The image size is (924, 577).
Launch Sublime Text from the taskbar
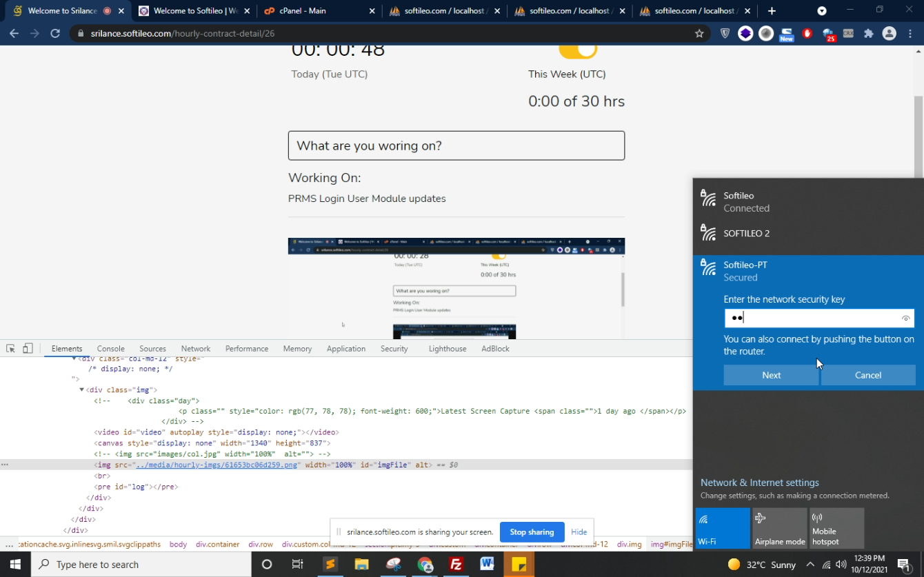330,565
